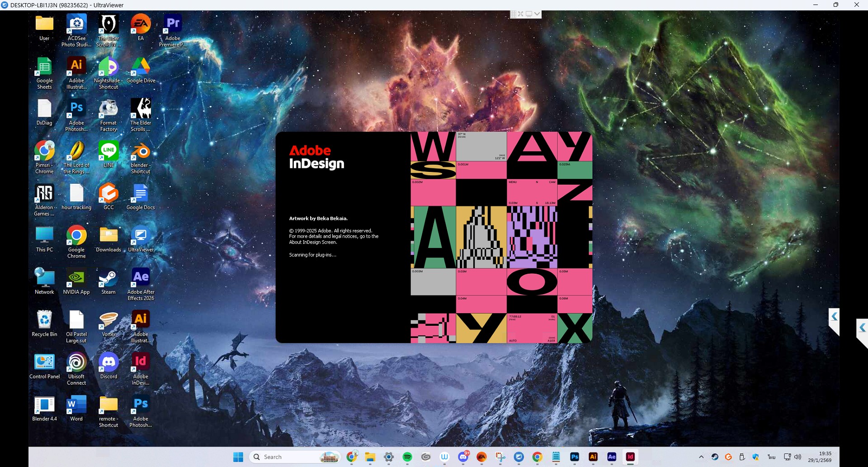Open the Alderon Games desktop shortcut
The image size is (868, 467).
pyautogui.click(x=44, y=200)
